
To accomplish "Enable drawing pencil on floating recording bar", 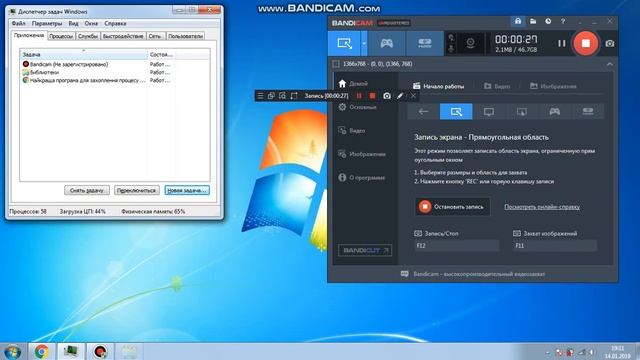I will (400, 96).
